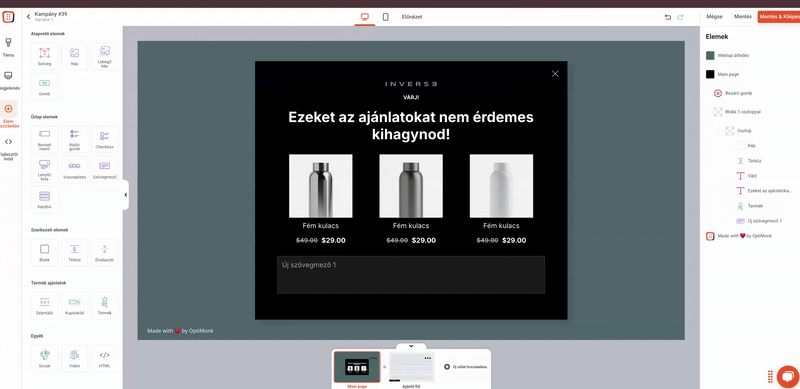800x389 pixels.
Task: Add a Szövegmező textarea element
Action: point(105,169)
